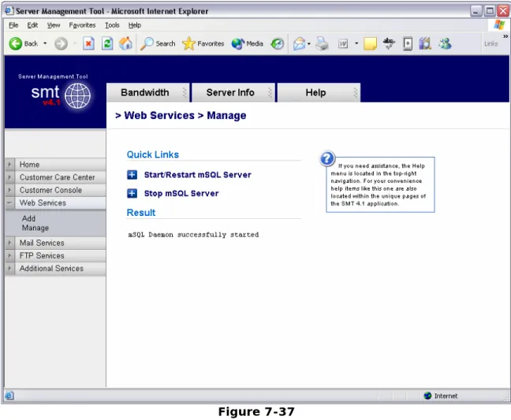
Task: Open the Help menu in menu bar
Action: pos(135,25)
